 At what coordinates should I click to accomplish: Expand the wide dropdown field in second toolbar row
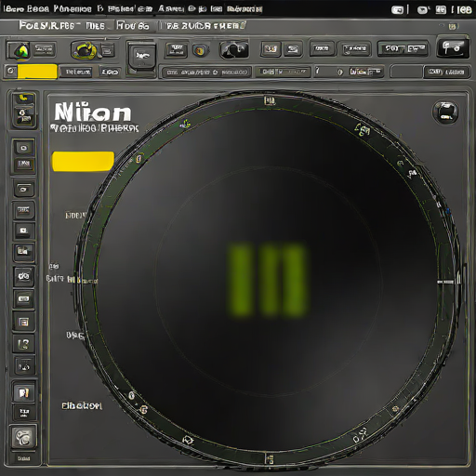[205, 73]
